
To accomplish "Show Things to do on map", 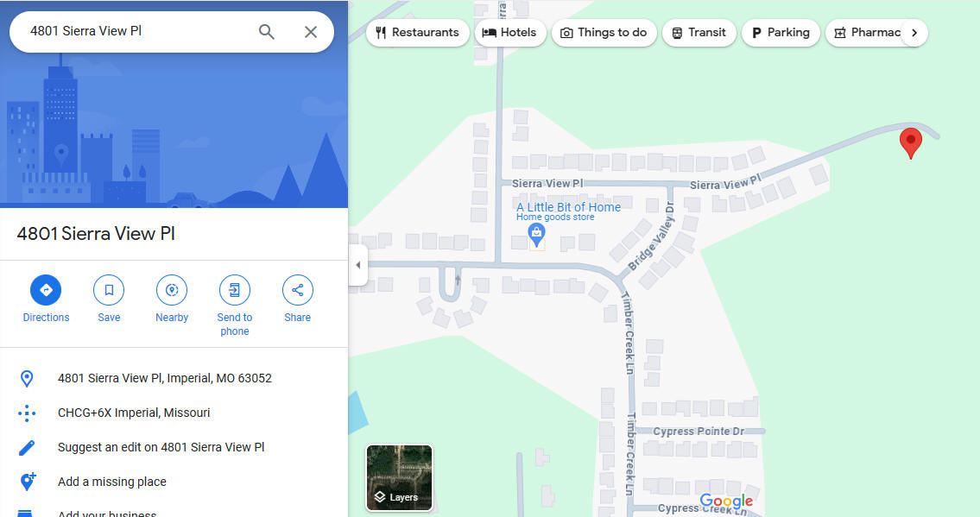I will [x=604, y=33].
